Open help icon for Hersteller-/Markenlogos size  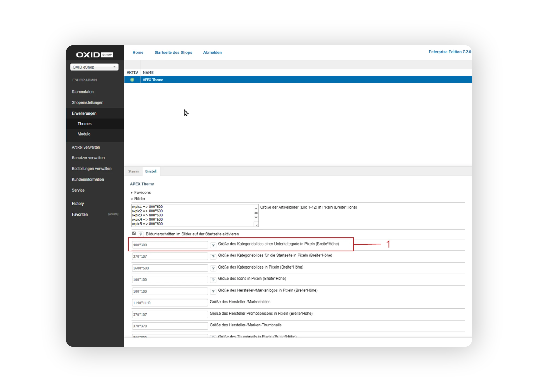pos(213,291)
